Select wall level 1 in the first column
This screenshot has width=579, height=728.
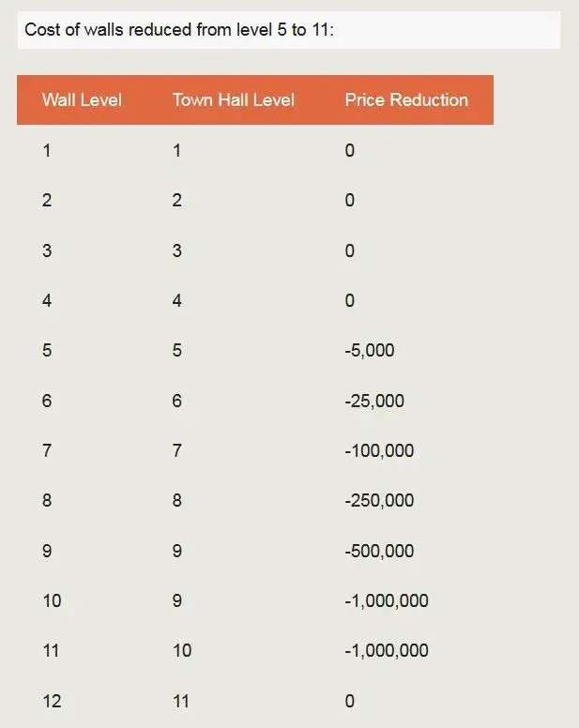[x=47, y=150]
